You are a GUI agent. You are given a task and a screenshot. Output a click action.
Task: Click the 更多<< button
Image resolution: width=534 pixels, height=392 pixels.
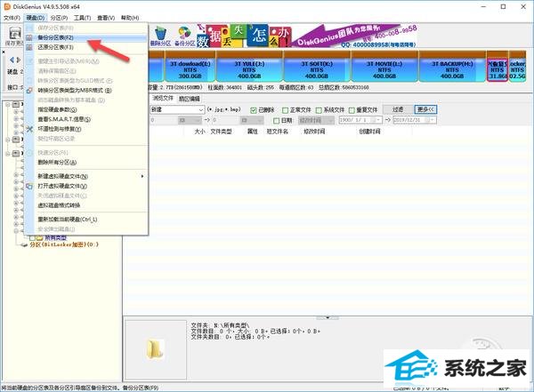click(425, 109)
